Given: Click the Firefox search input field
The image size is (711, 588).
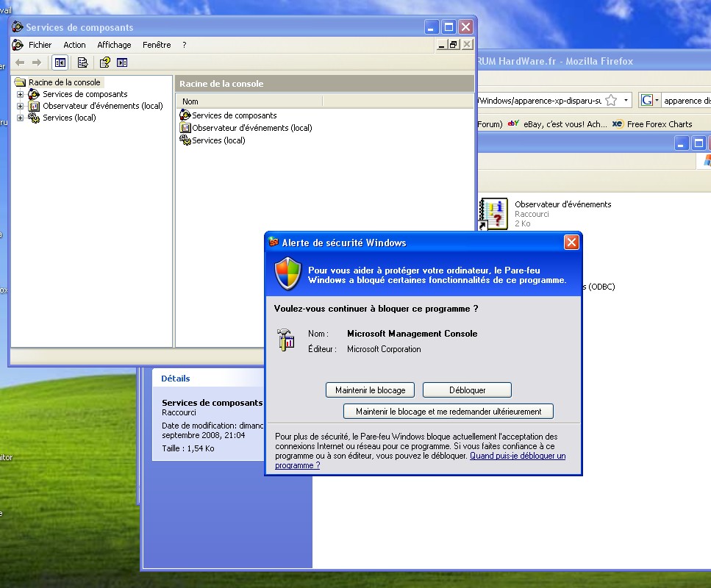Looking at the screenshot, I should click(x=686, y=100).
